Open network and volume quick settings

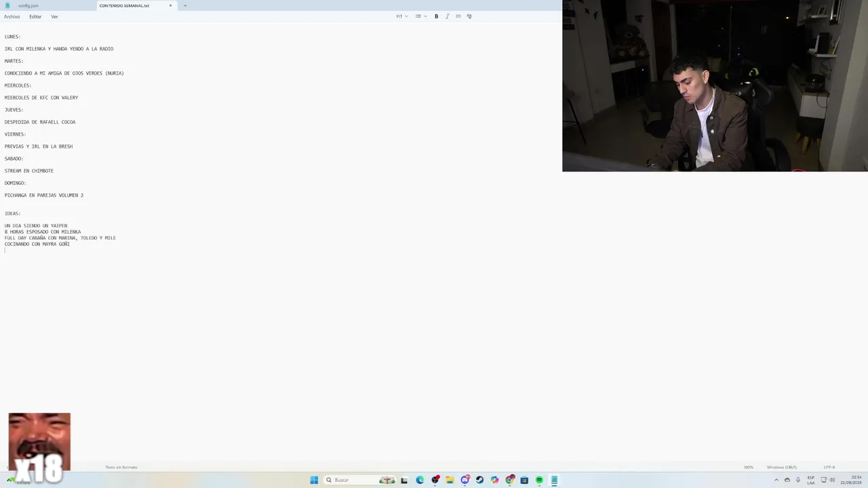827,480
